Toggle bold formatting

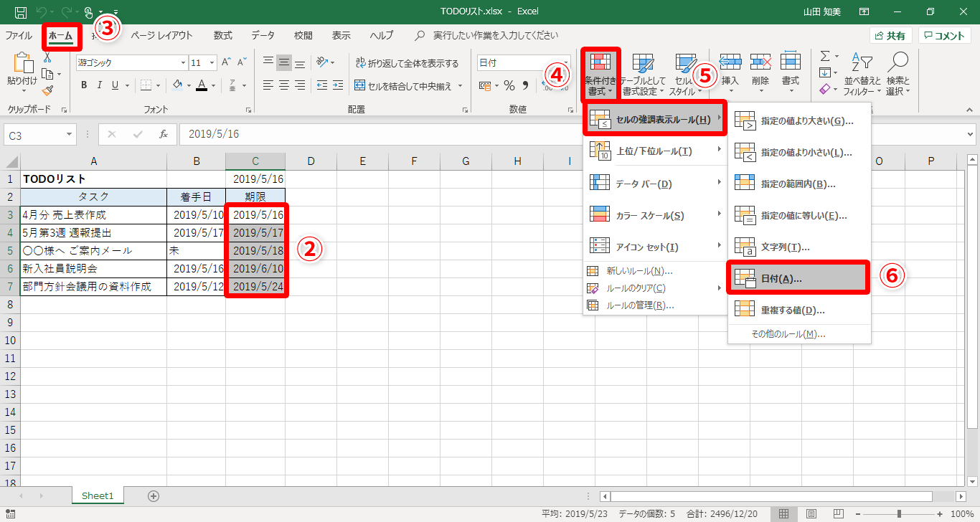pos(83,85)
